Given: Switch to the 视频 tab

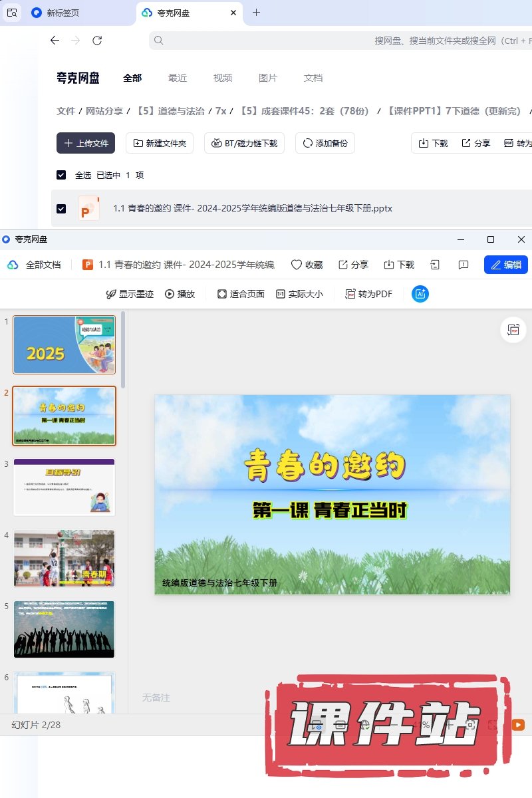Looking at the screenshot, I should click(x=223, y=78).
